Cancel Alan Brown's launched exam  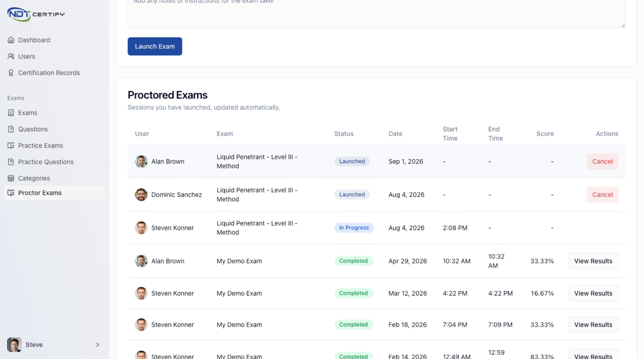602,162
